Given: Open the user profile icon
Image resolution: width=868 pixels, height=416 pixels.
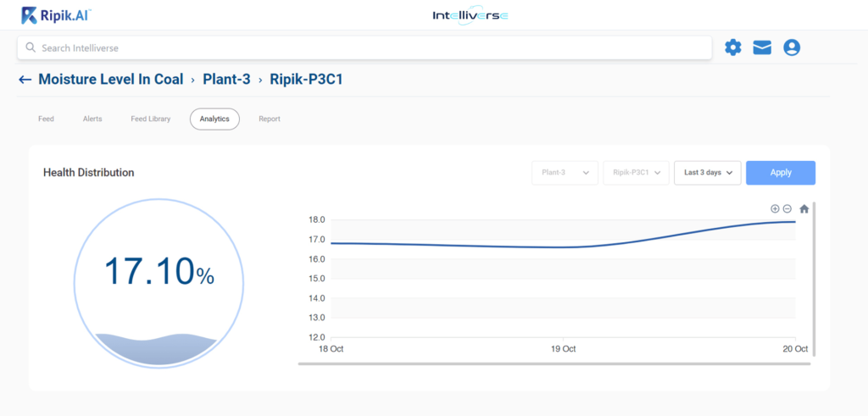Looking at the screenshot, I should point(792,47).
